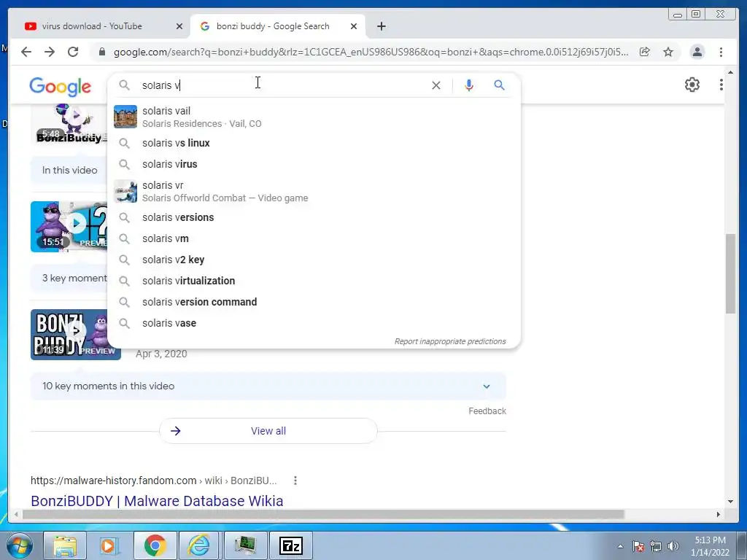This screenshot has width=747, height=560.
Task: Open Google quick settings gear
Action: click(x=692, y=85)
